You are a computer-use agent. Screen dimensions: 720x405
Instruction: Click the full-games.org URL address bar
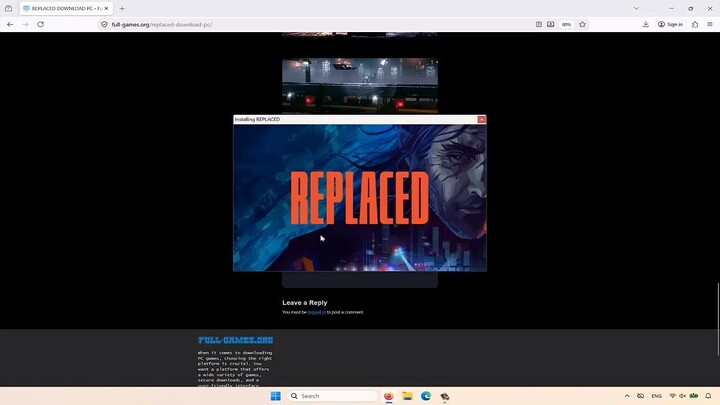click(300, 24)
